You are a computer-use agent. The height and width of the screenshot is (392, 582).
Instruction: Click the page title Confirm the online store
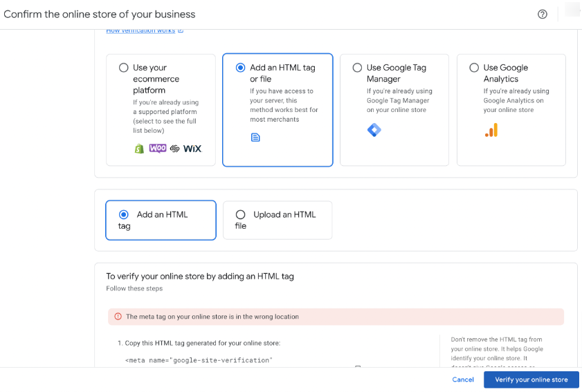pyautogui.click(x=100, y=14)
